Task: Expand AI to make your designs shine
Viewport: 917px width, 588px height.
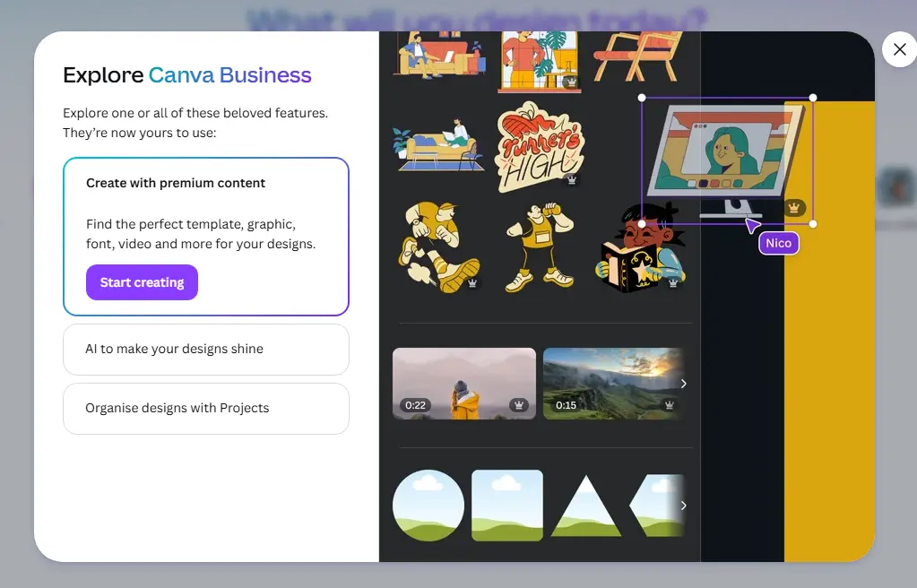Action: pos(206,350)
